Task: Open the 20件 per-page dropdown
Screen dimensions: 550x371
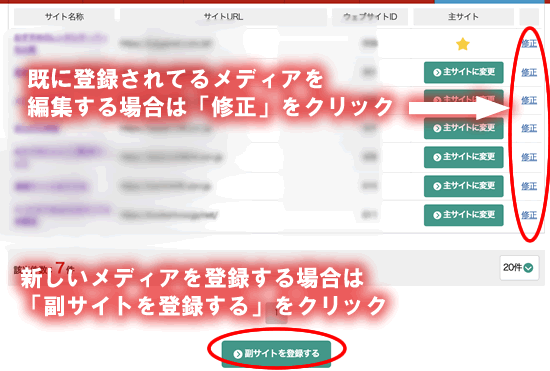Action: click(519, 268)
